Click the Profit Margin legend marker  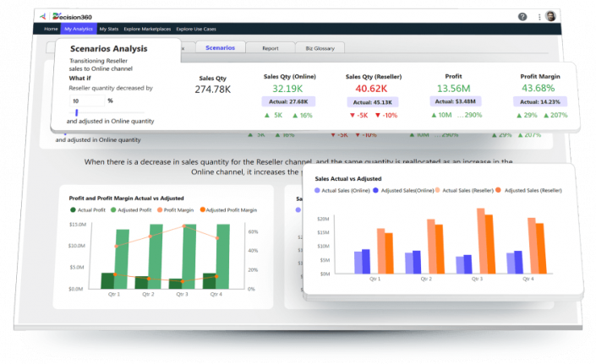click(159, 209)
